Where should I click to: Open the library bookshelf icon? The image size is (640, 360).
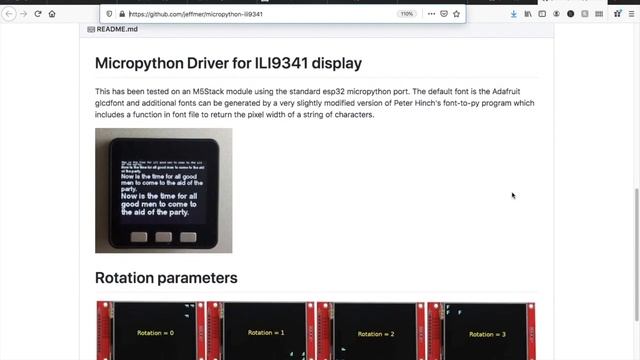[x=528, y=14]
